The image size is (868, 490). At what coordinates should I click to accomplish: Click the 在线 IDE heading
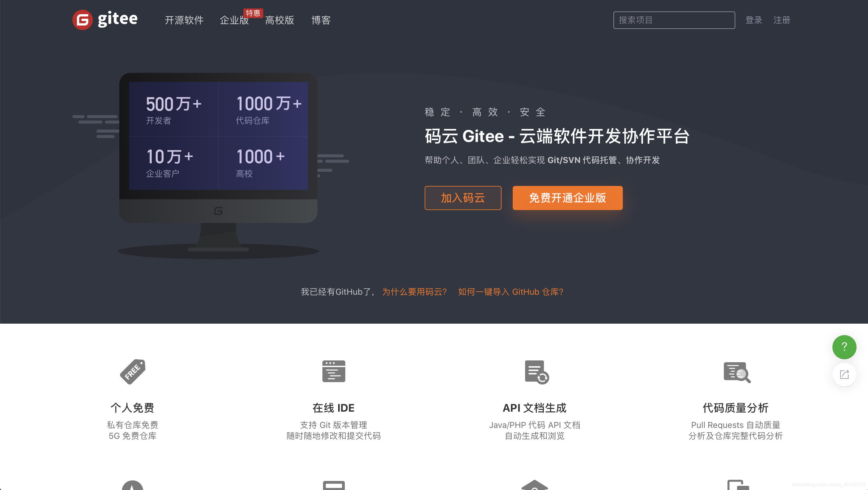[334, 408]
